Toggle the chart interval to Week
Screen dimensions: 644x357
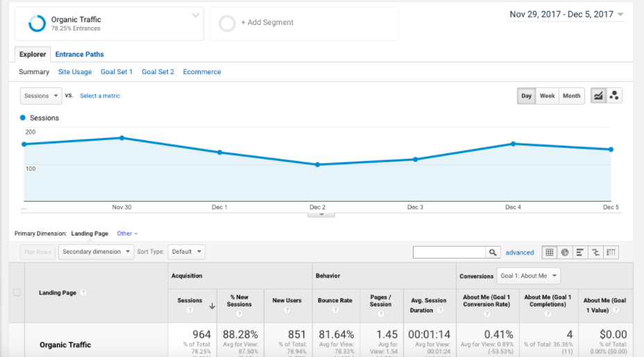(x=547, y=96)
